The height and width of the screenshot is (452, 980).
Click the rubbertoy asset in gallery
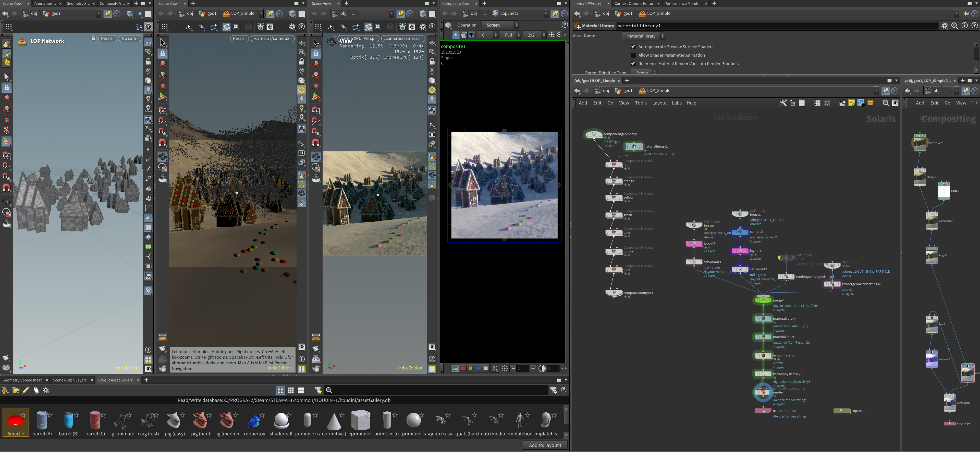coord(254,422)
